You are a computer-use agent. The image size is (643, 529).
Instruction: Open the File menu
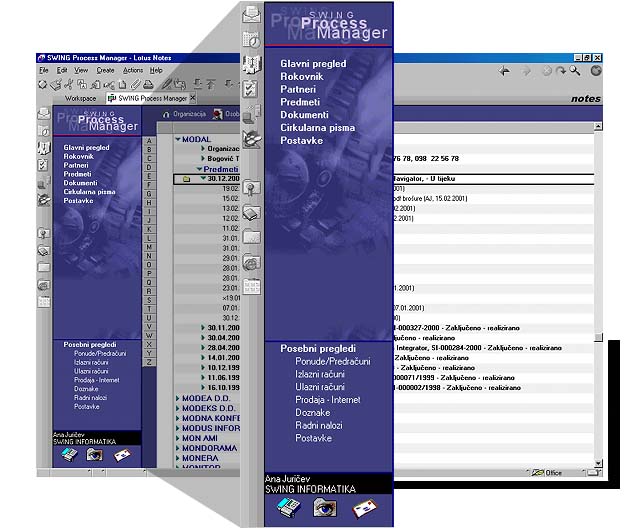coord(44,71)
